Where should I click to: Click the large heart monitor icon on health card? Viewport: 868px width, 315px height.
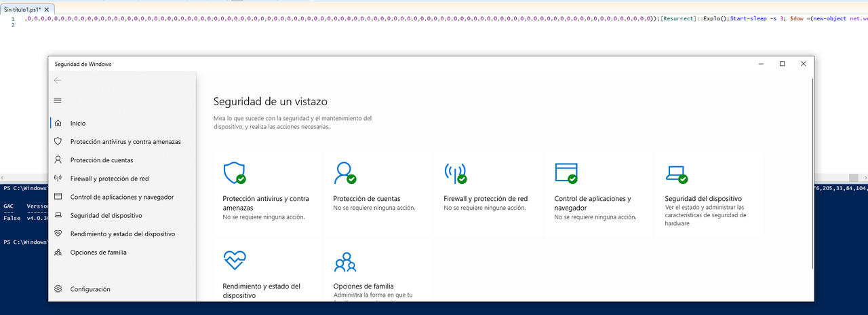(234, 261)
